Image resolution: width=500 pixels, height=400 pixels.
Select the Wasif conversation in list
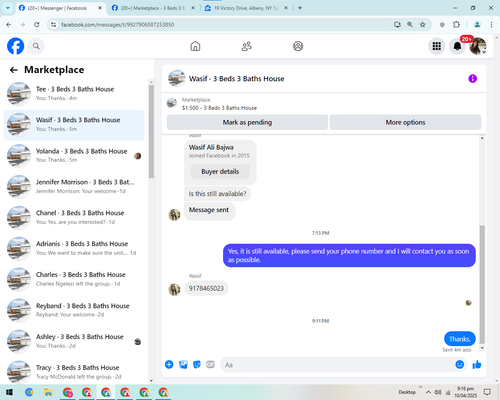point(74,125)
